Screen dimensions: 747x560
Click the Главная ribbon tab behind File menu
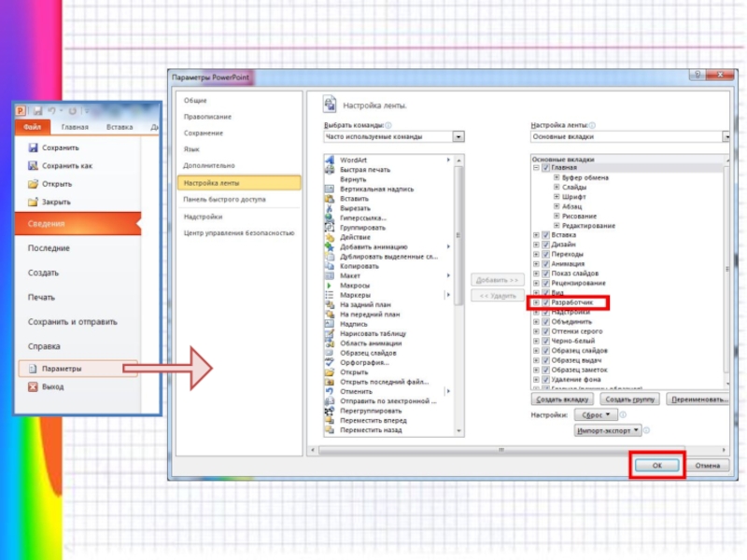75,127
